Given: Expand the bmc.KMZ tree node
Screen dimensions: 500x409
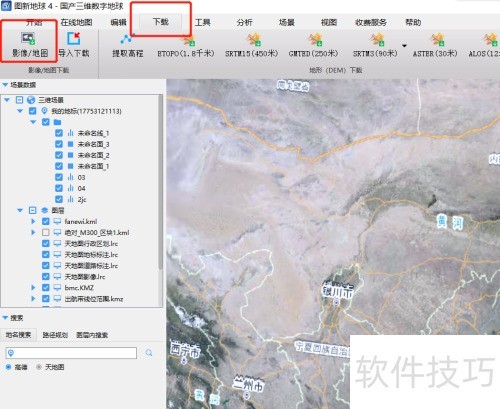Looking at the screenshot, I should [33, 287].
